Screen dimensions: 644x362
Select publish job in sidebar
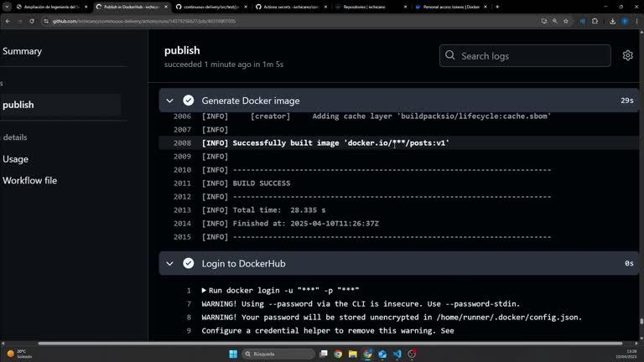[60, 105]
